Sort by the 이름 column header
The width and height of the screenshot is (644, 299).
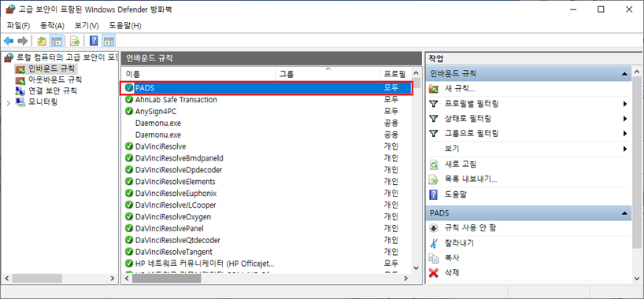coord(198,74)
